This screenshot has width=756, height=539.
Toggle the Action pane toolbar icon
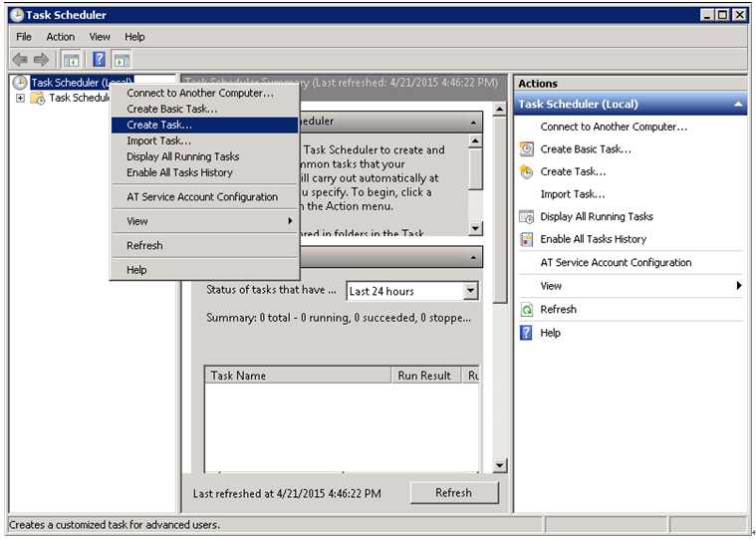[122, 60]
